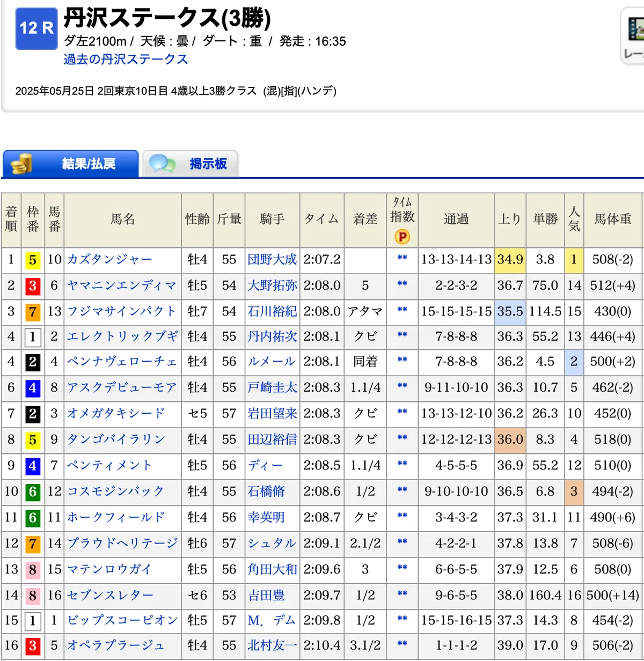Viewport: 644px width, 661px height.
Task: Click the yellow 34.9 last-3F cell
Action: click(x=510, y=260)
